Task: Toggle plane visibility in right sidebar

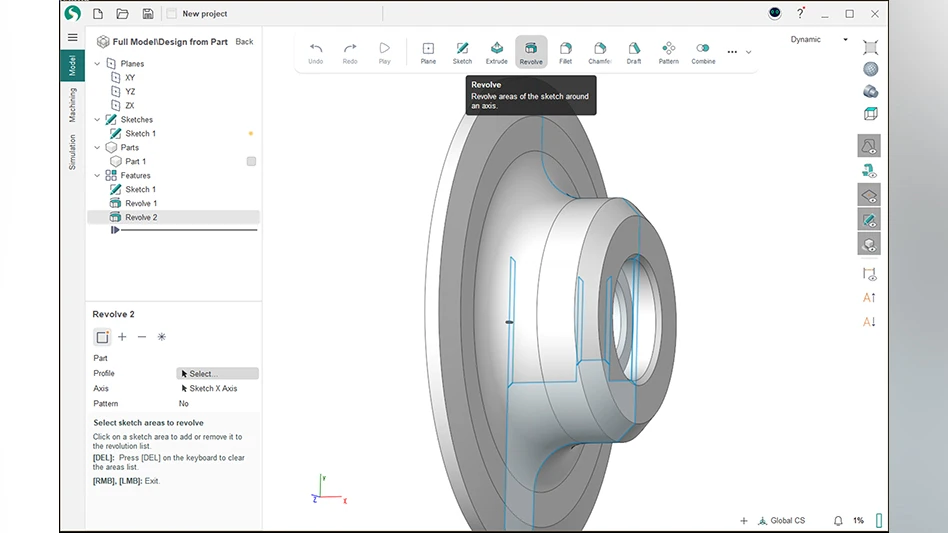Action: [869, 195]
